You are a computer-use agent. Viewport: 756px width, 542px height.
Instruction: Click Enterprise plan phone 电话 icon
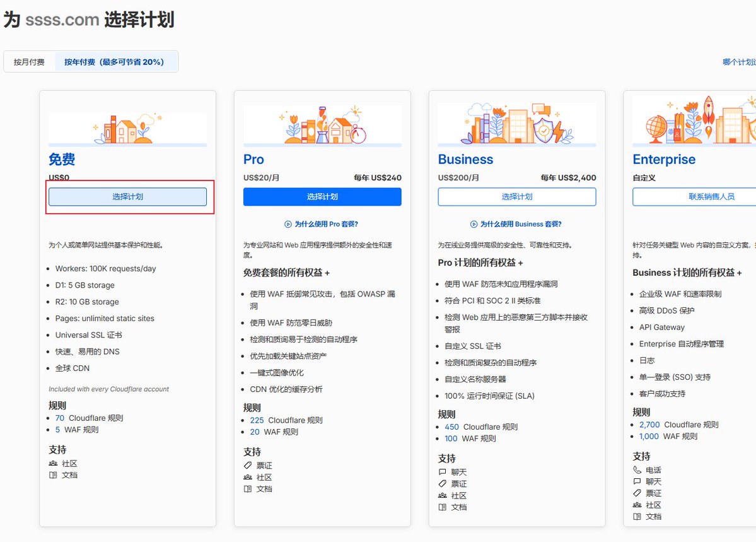(637, 469)
